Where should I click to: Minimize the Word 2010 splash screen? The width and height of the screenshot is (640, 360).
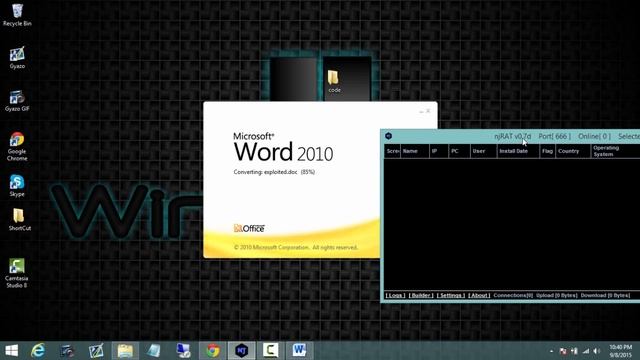tap(421, 111)
